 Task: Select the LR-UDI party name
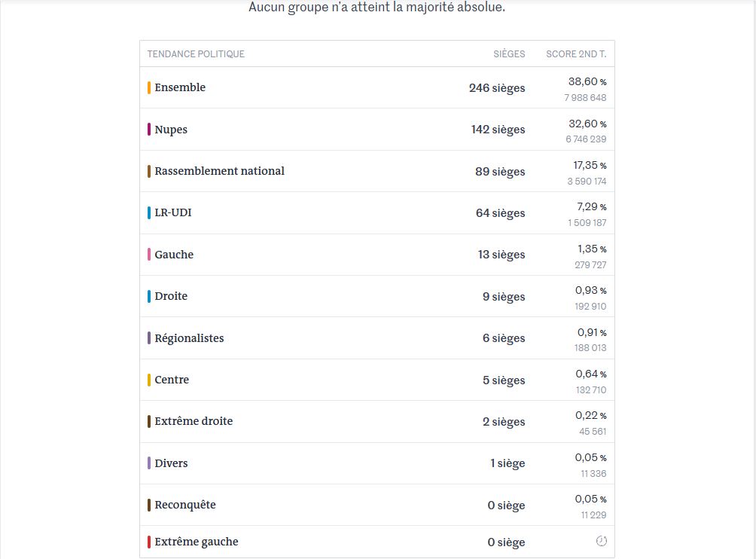pyautogui.click(x=173, y=213)
